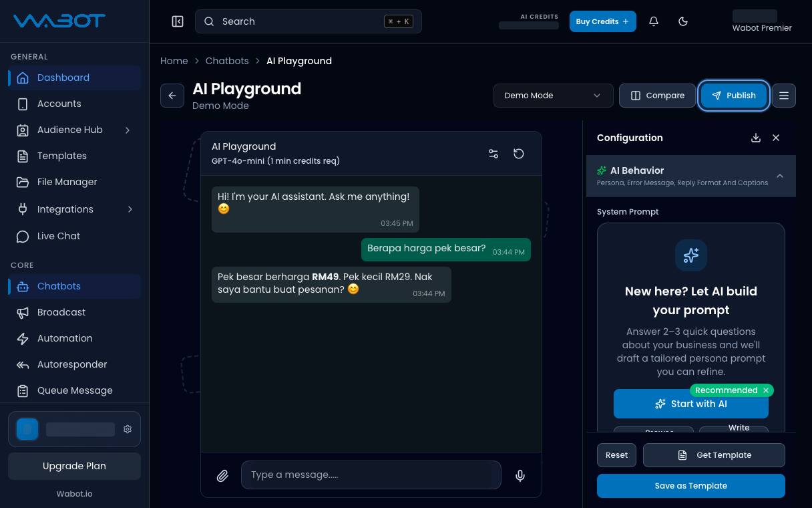Reset the chat conversation icon

coord(519,154)
